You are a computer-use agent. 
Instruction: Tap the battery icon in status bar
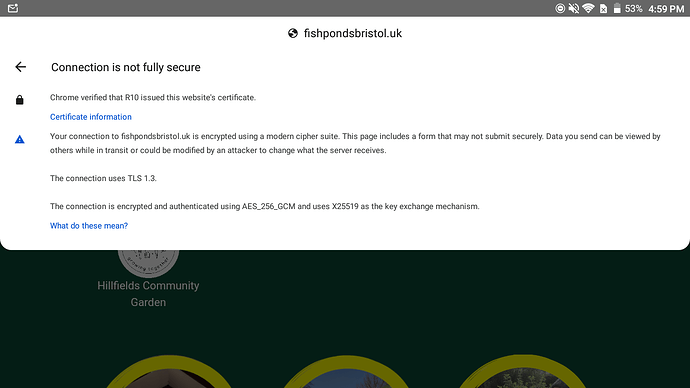(617, 8)
